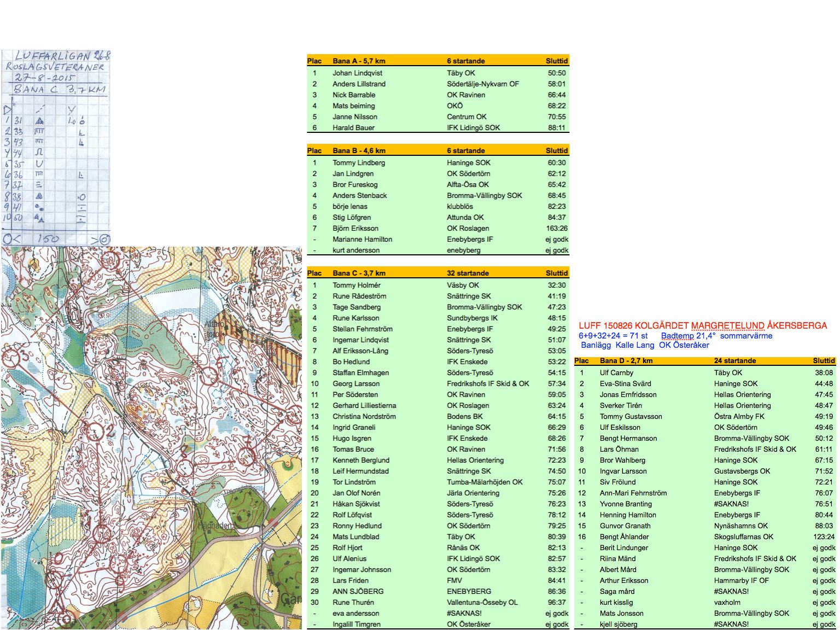The image size is (840, 630).
Task: Select the name 'ANN SJÖBERG'
Action: 358,591
